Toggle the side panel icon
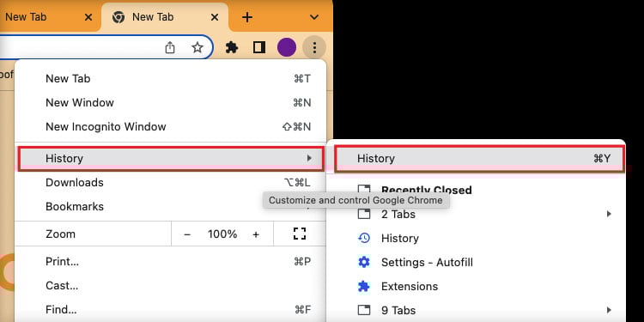 [259, 47]
